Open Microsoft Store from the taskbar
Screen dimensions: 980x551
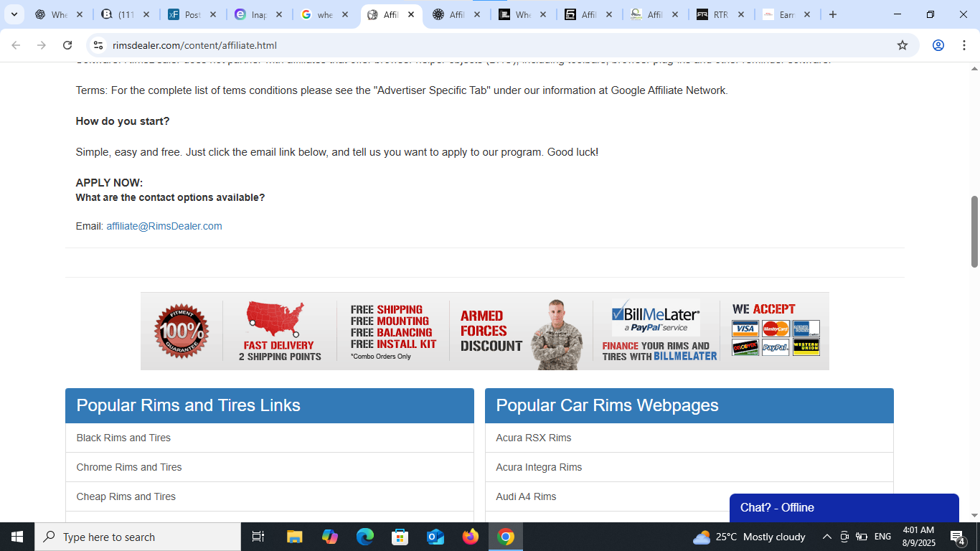400,537
